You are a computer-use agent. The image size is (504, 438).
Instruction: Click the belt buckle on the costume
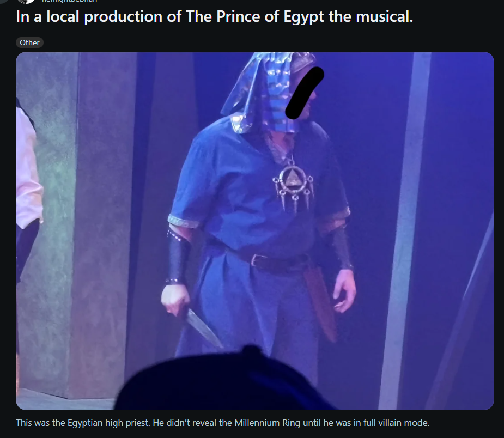pyautogui.click(x=258, y=260)
